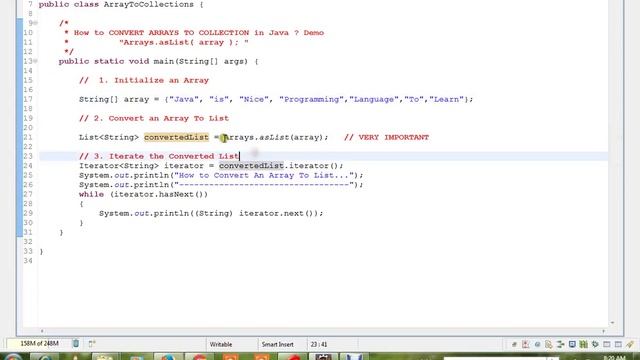Open the pink bookmark fast view icon
Viewport: 640px width, 360px height.
(x=525, y=344)
